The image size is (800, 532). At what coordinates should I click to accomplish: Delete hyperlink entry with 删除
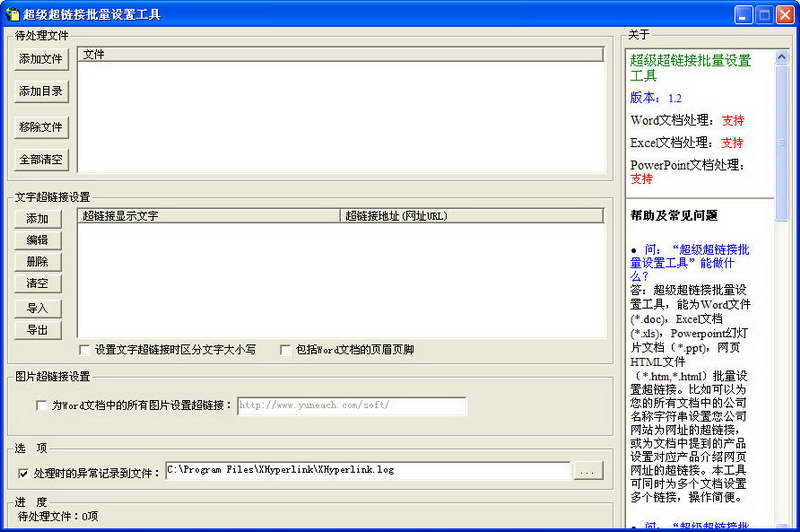pyautogui.click(x=38, y=262)
